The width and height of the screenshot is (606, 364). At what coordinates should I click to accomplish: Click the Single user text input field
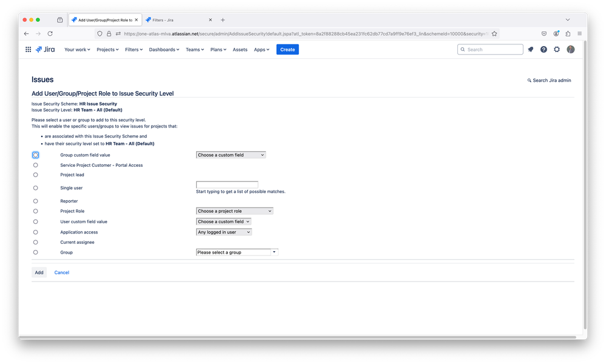(x=227, y=184)
